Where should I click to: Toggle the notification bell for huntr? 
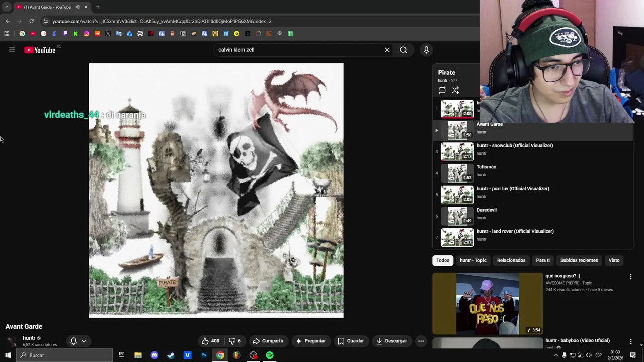coord(73,341)
